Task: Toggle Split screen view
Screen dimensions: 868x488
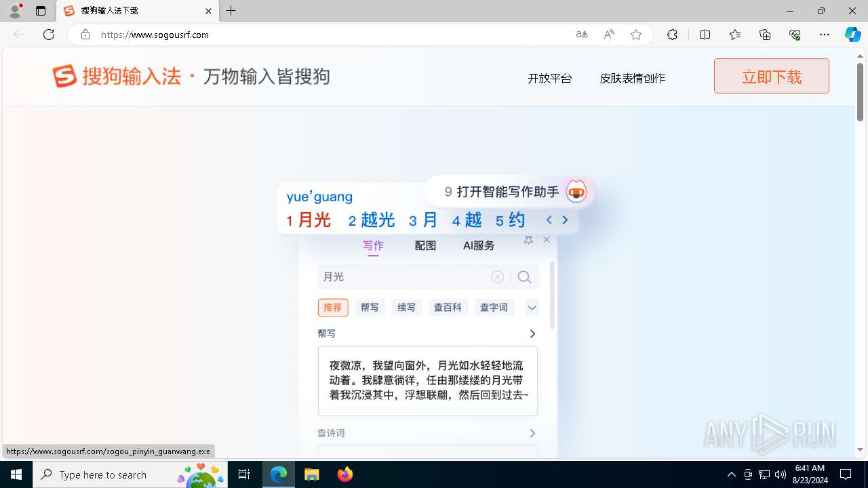Action: [705, 35]
